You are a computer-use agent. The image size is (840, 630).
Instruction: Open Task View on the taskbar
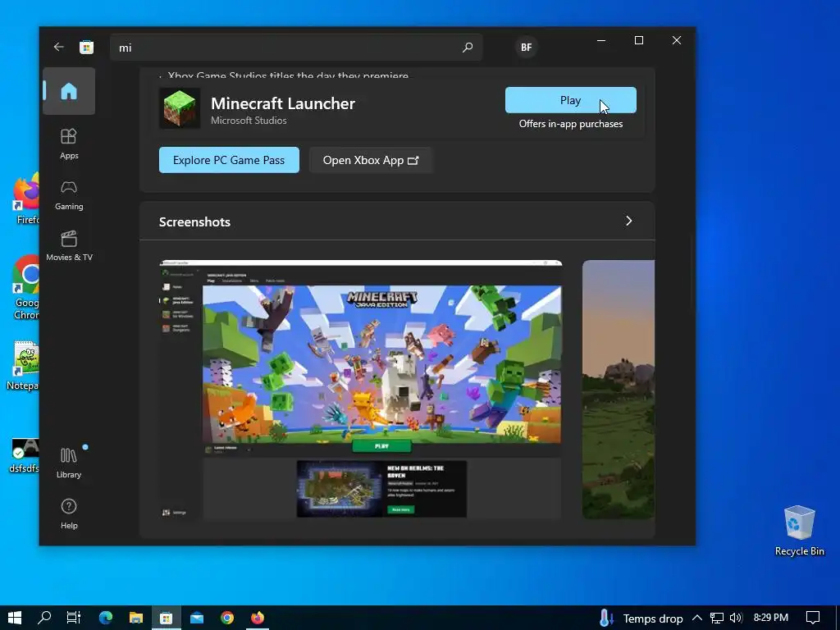(73, 618)
